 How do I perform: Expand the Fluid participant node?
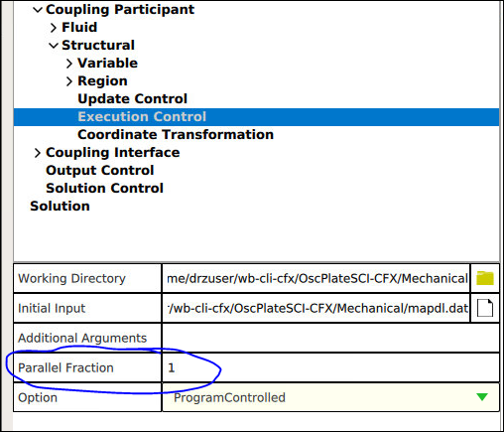pos(54,28)
